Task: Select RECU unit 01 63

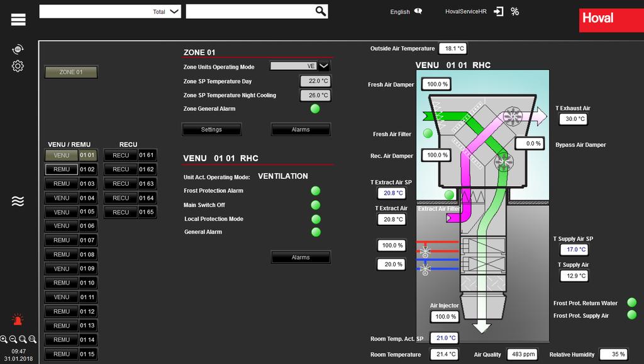Action: 130,184
